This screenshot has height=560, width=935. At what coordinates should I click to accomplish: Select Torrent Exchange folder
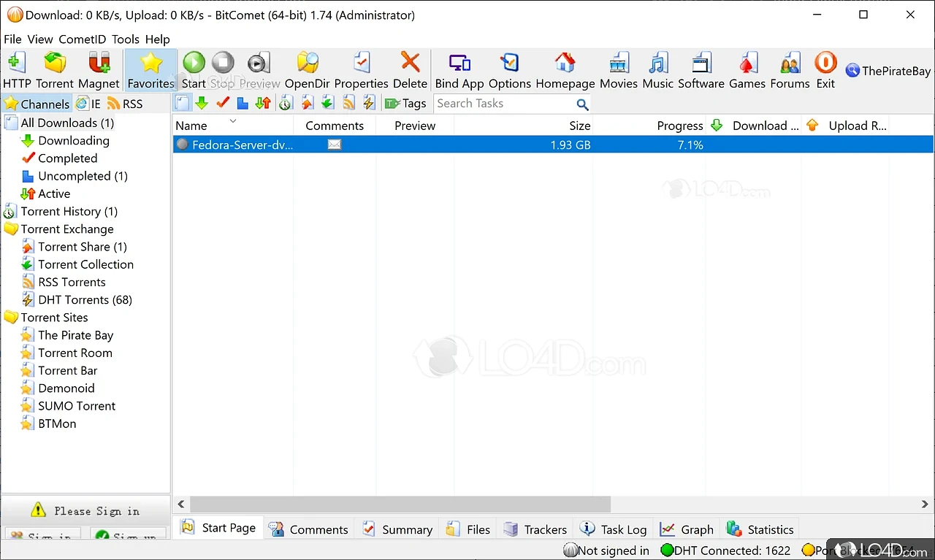coord(67,229)
